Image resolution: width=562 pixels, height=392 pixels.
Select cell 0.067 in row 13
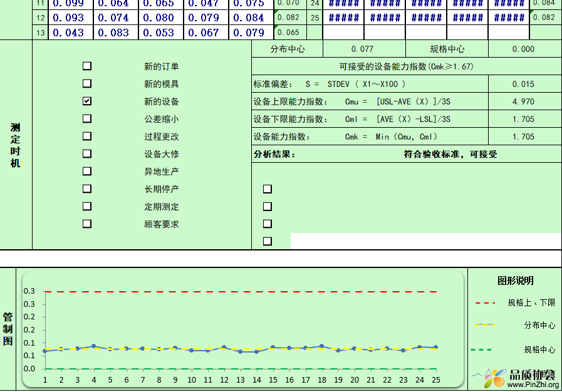[x=206, y=33]
